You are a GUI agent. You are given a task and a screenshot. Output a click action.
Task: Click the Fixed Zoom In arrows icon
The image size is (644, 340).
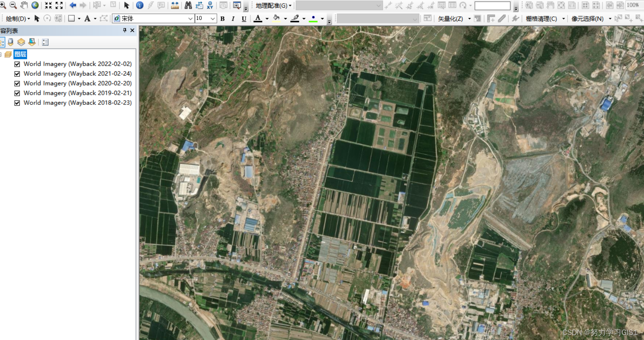(48, 5)
